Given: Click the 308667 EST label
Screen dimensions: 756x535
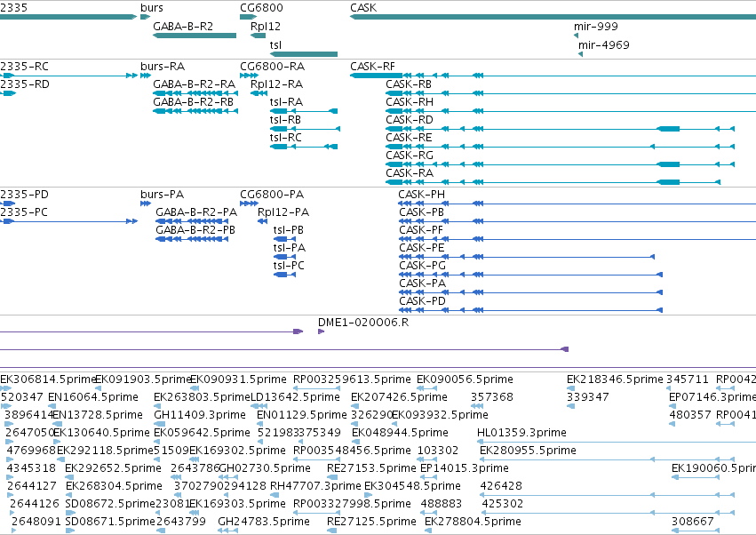Looking at the screenshot, I should pyautogui.click(x=692, y=522).
